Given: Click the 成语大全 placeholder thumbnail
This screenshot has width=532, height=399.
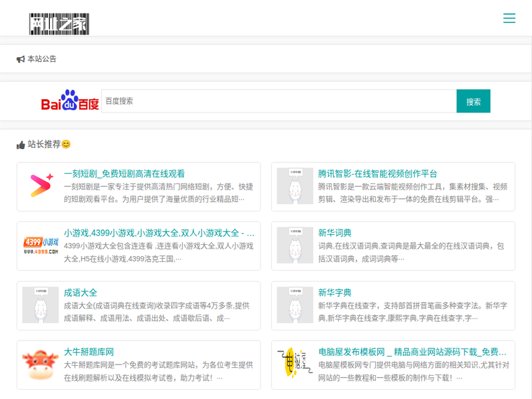Looking at the screenshot, I should pos(41,305).
